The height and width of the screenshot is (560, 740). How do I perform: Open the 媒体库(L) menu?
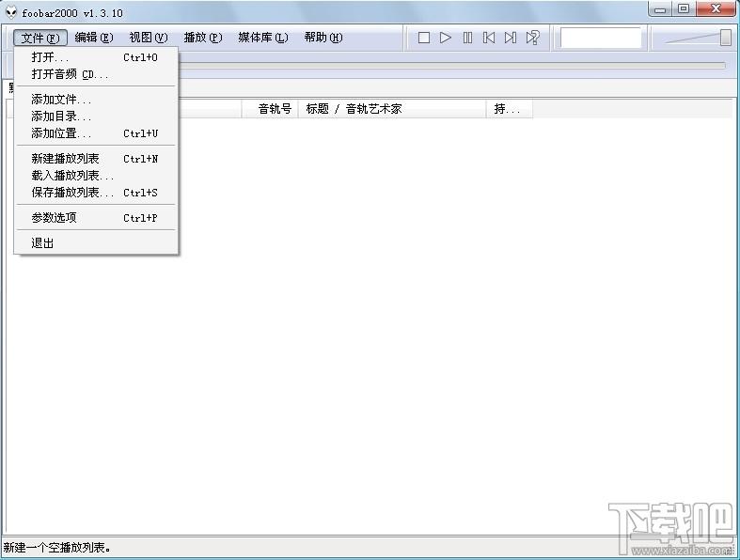point(263,38)
